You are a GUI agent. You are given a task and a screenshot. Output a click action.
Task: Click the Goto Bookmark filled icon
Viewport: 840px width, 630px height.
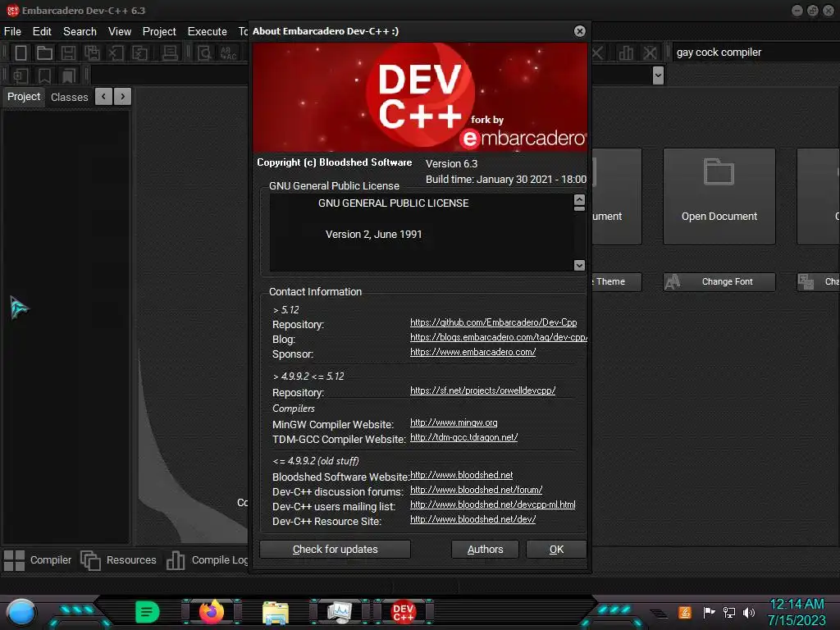(x=69, y=75)
